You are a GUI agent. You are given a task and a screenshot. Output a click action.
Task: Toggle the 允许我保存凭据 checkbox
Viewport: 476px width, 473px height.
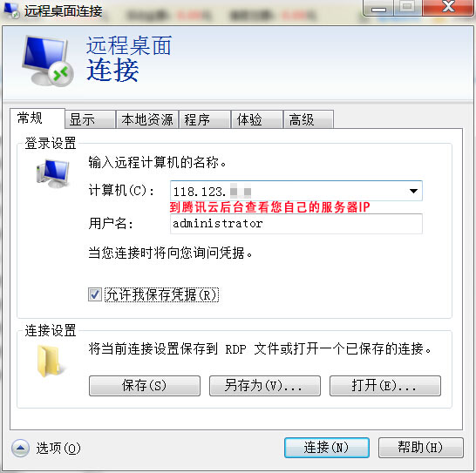95,294
